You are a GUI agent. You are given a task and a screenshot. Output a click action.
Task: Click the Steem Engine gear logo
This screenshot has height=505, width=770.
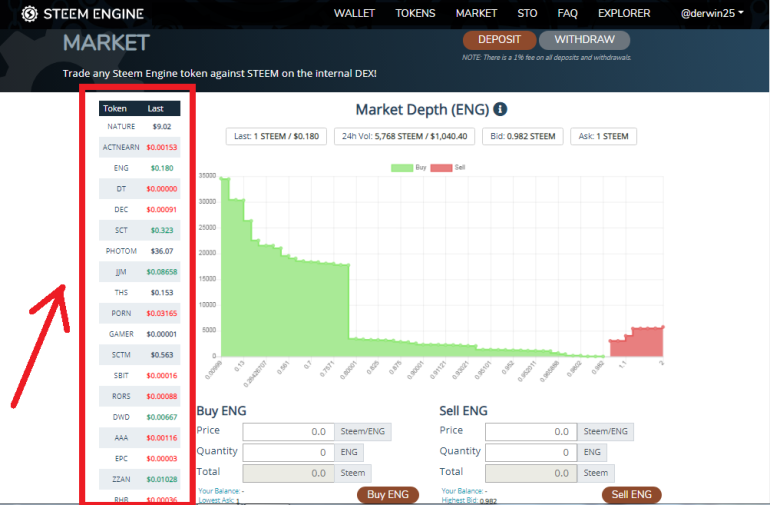pos(29,14)
